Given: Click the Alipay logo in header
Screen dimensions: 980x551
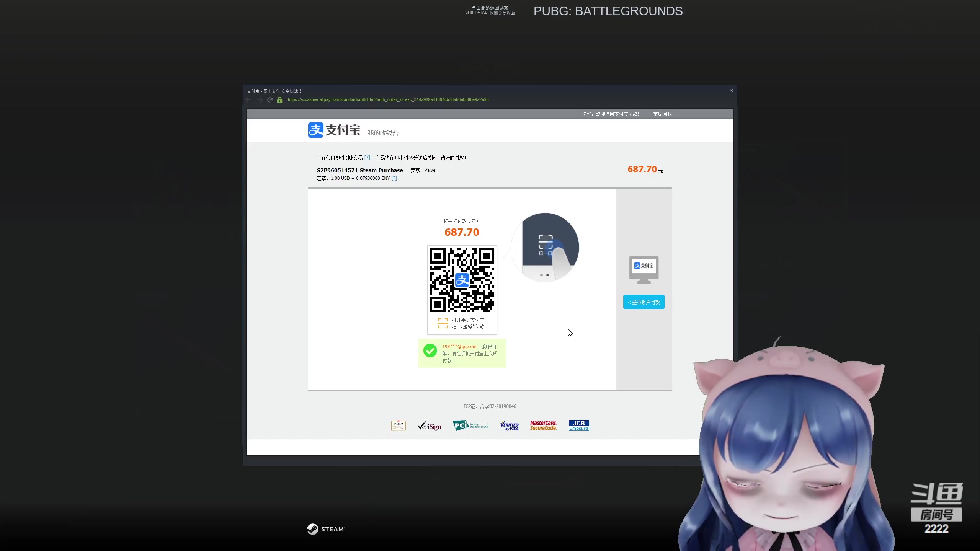Looking at the screenshot, I should coord(334,130).
